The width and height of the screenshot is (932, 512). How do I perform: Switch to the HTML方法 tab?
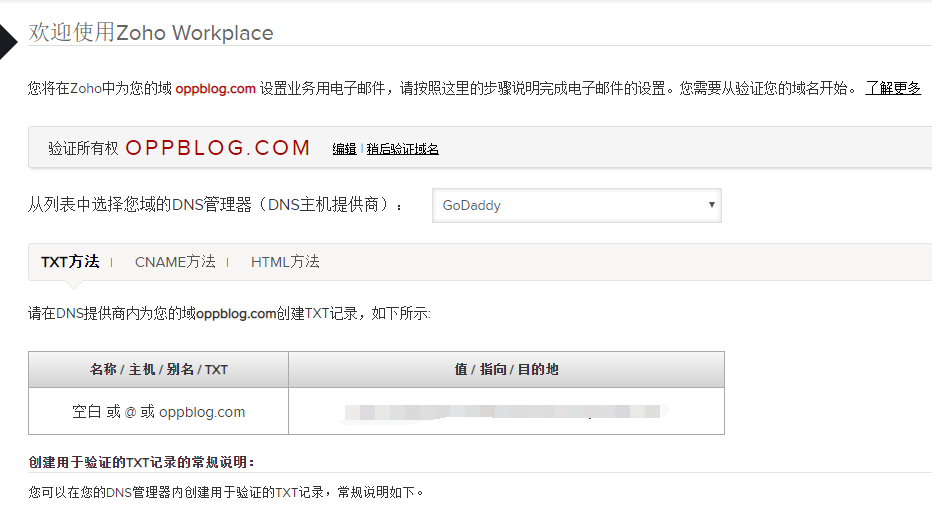click(x=285, y=262)
